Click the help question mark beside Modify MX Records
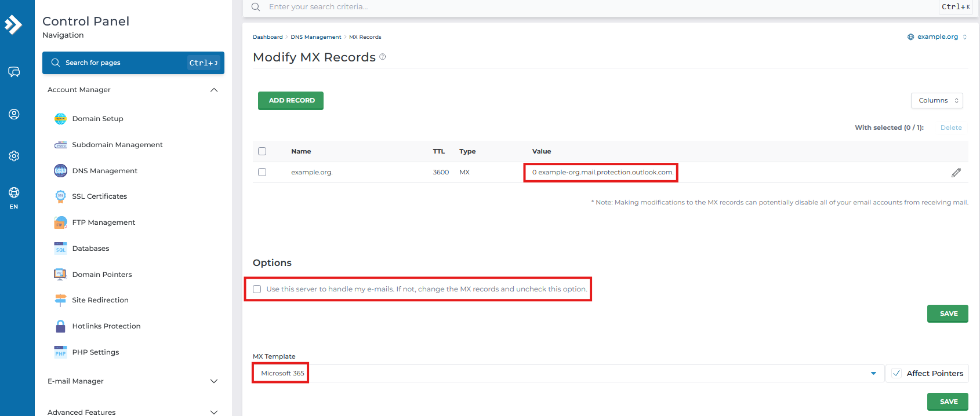 [x=383, y=57]
